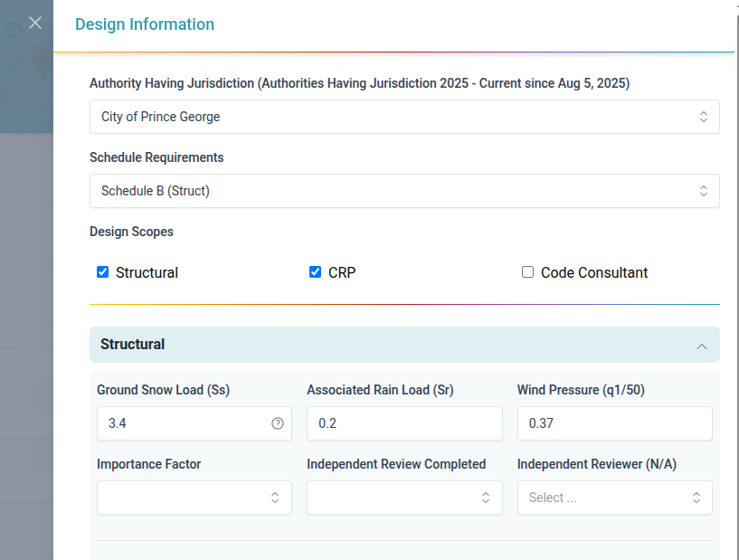Screen dimensions: 739x560
Task: Click the CRP label text
Action: [342, 273]
